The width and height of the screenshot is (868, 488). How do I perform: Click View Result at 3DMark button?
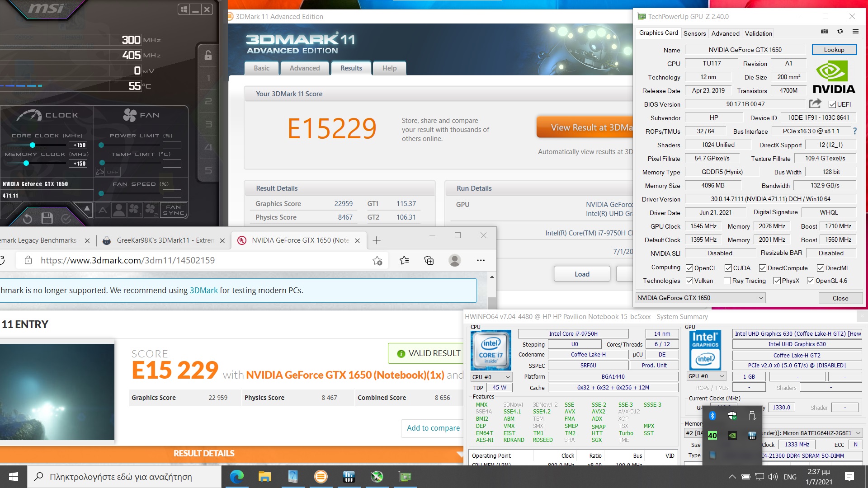pos(585,127)
